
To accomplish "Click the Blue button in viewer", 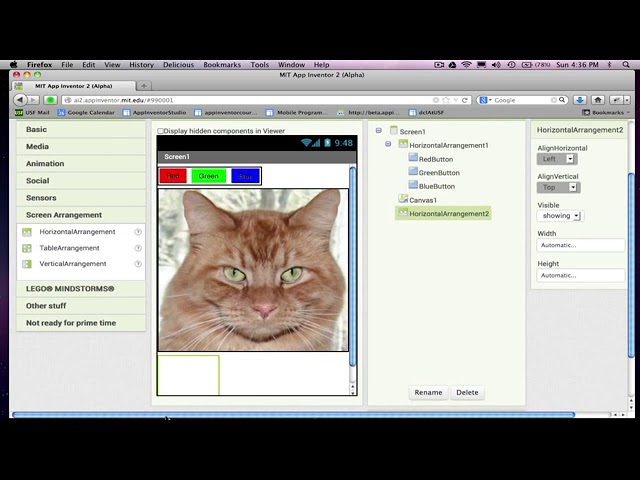I will (x=245, y=176).
